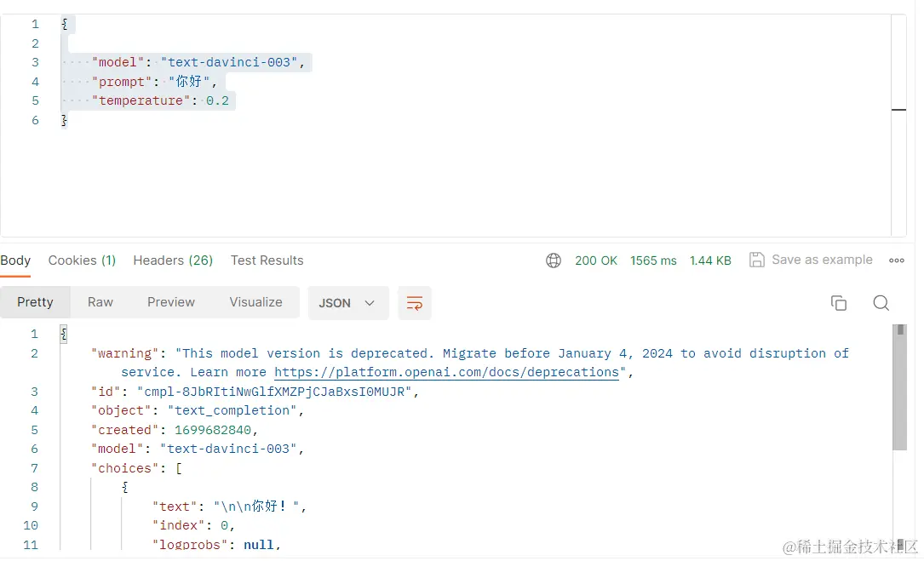
Task: Click the "choices" key in response
Action: (x=124, y=468)
